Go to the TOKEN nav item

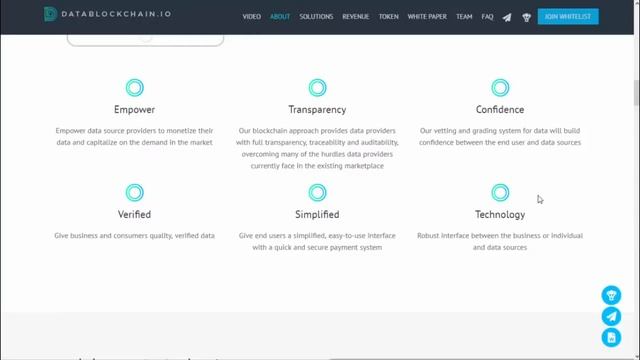389,17
